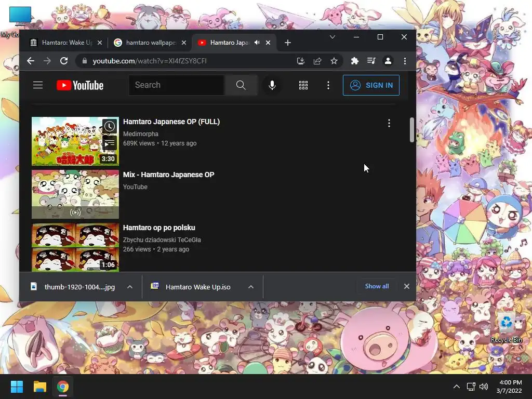The height and width of the screenshot is (399, 532).
Task: Open Chrome extensions puzzle icon
Action: click(x=354, y=61)
